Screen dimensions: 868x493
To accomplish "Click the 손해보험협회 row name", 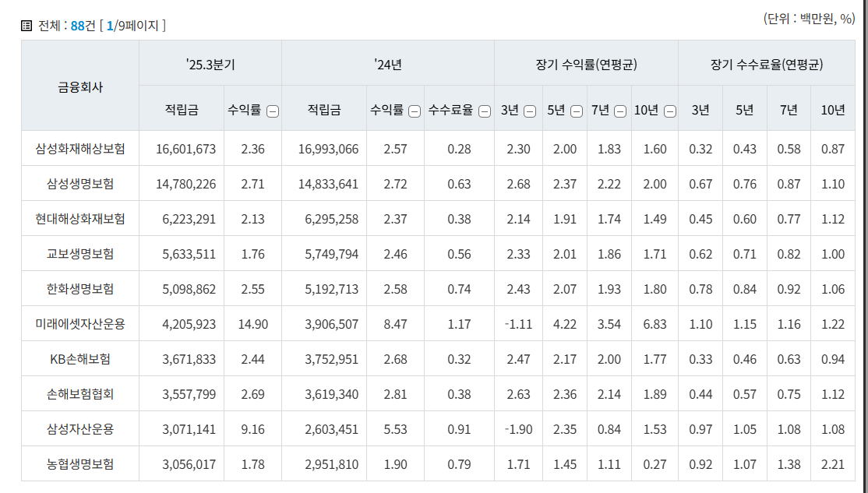I will [x=80, y=394].
